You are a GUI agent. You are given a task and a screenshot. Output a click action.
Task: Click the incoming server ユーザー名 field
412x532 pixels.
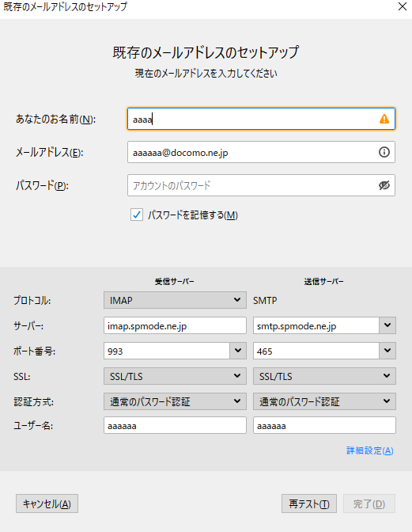coord(175,425)
